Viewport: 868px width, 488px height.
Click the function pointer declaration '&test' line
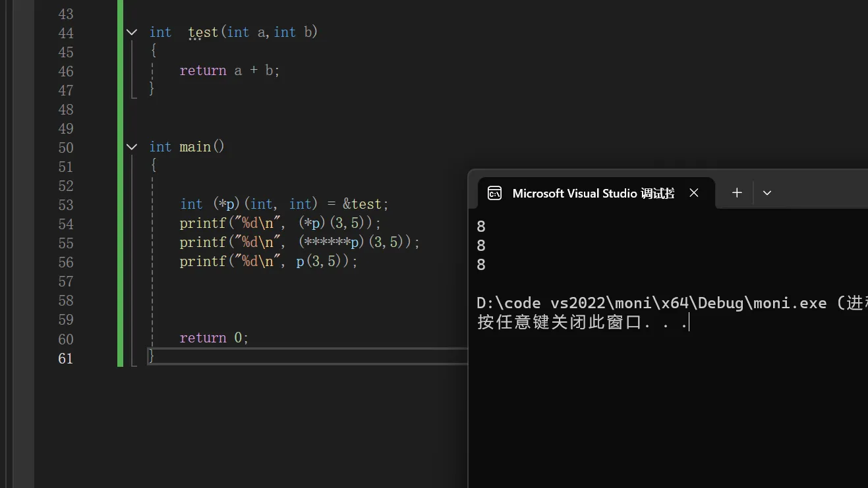click(x=285, y=204)
